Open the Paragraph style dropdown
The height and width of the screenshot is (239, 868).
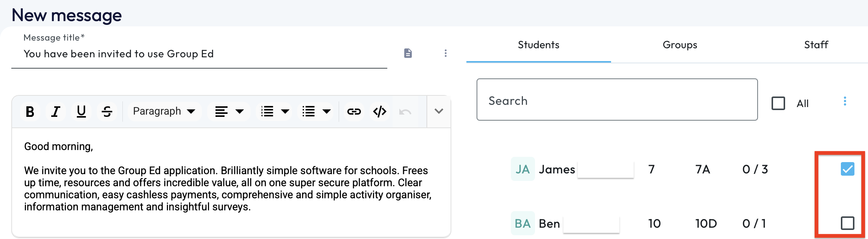(164, 112)
